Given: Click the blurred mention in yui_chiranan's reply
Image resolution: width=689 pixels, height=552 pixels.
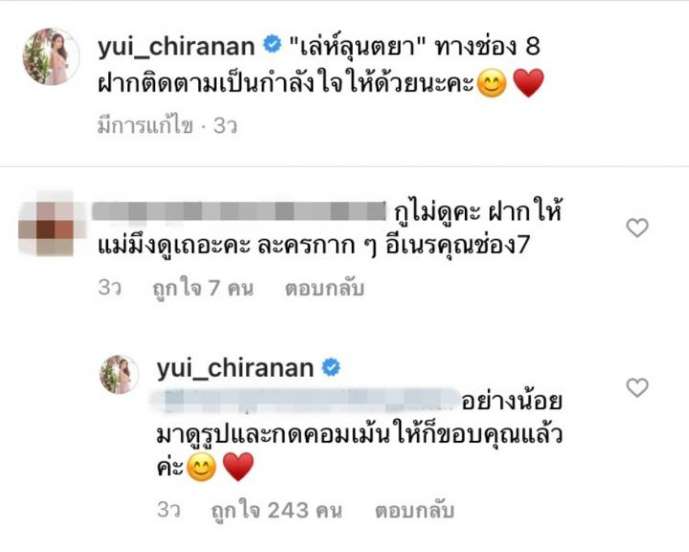Looking at the screenshot, I should click(x=305, y=401).
